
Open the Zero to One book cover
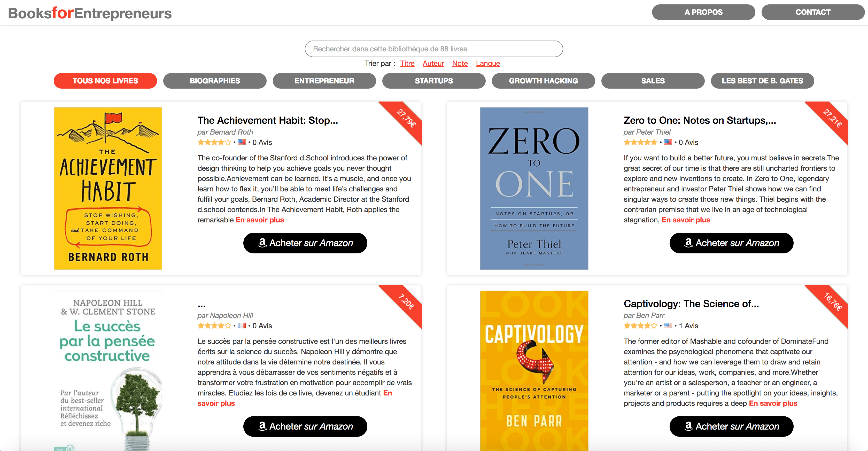click(x=534, y=188)
